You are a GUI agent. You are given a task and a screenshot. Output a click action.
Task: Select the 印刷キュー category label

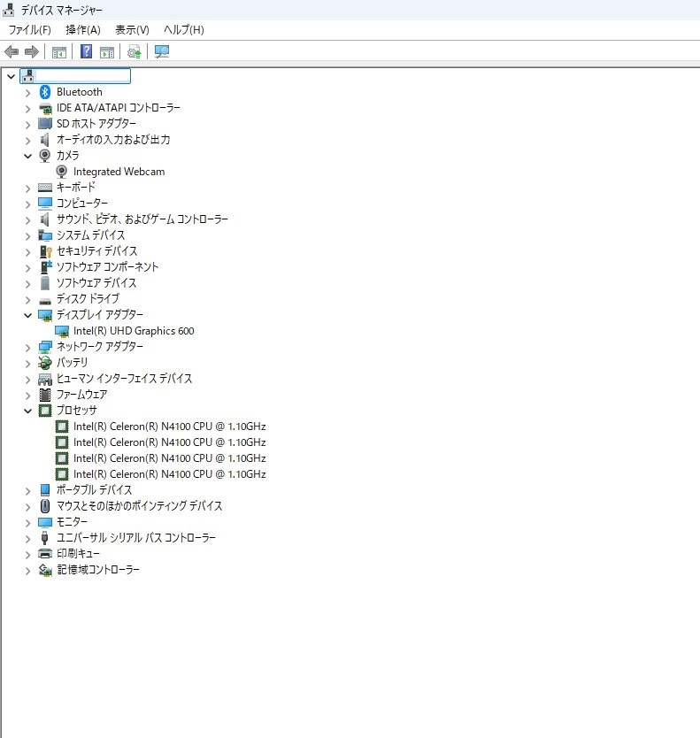point(78,554)
